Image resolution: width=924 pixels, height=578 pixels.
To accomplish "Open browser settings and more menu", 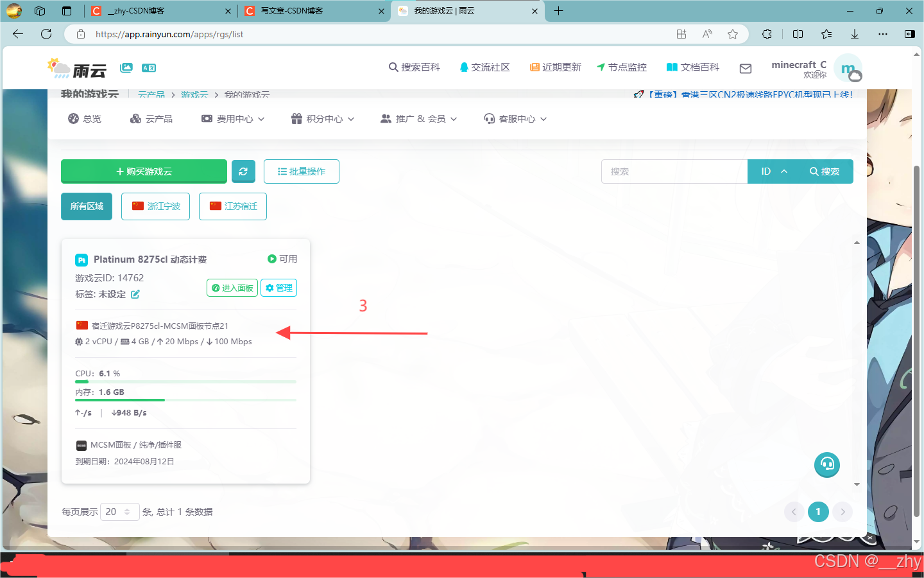I will (883, 34).
